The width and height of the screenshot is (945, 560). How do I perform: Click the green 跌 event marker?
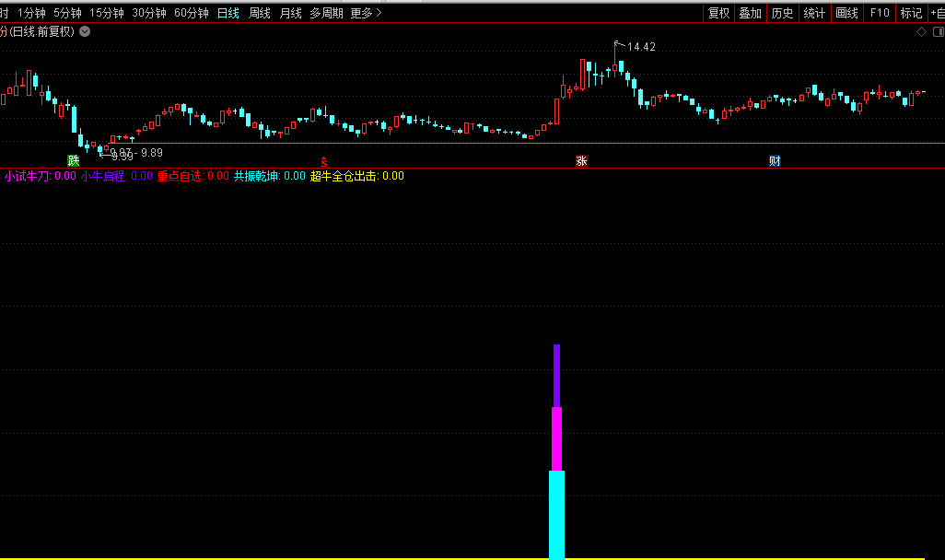click(74, 161)
